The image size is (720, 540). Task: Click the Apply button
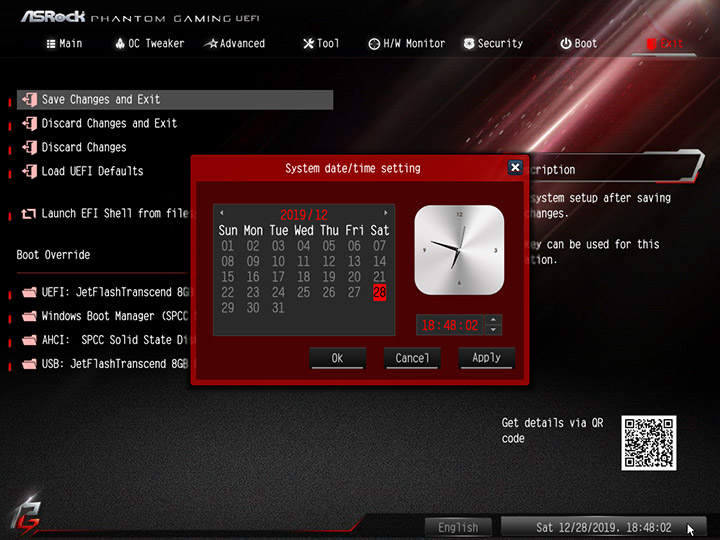pyautogui.click(x=487, y=358)
